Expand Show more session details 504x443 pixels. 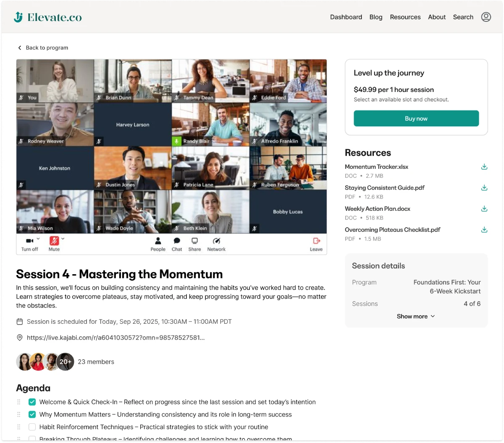point(416,316)
